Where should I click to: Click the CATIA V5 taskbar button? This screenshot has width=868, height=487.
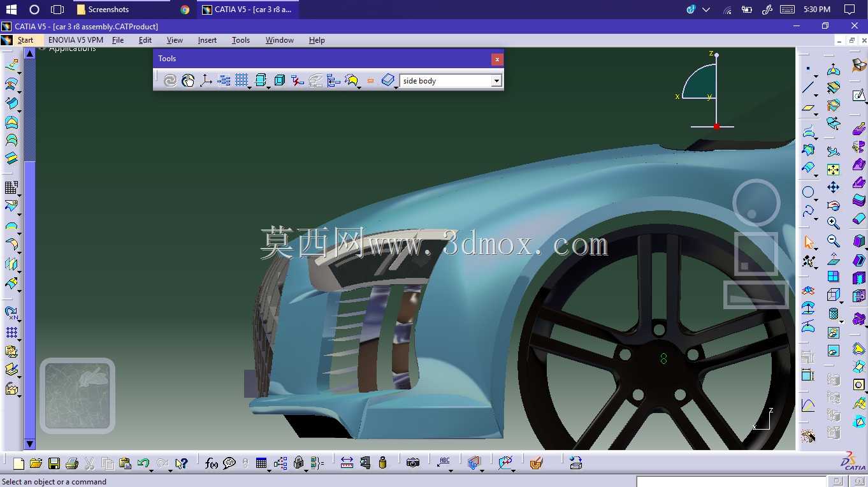(249, 10)
